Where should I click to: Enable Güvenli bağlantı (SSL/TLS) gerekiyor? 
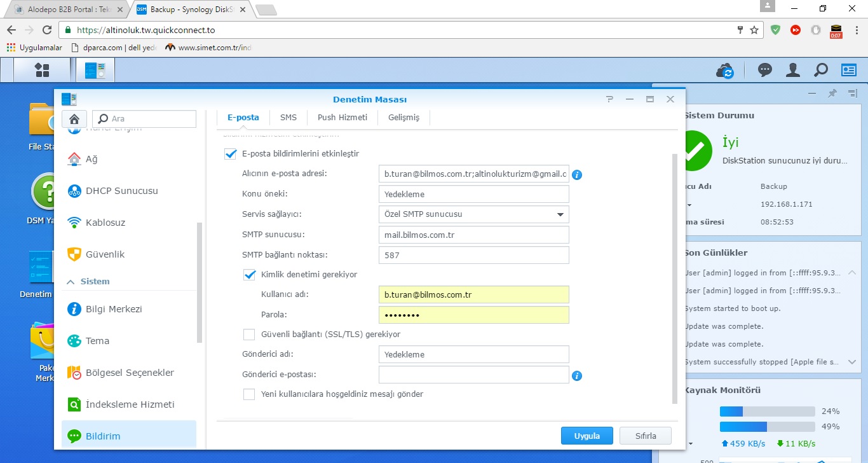(250, 335)
